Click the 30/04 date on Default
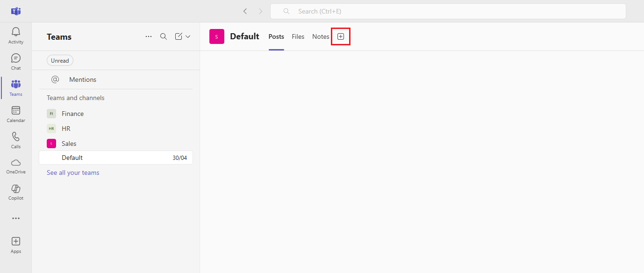 pyautogui.click(x=179, y=158)
